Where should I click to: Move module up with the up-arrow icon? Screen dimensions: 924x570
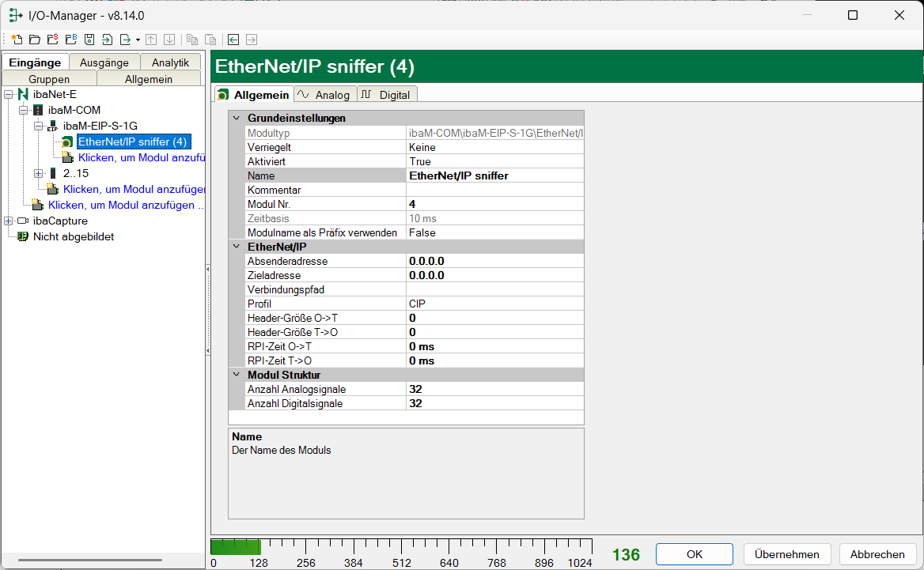point(151,40)
